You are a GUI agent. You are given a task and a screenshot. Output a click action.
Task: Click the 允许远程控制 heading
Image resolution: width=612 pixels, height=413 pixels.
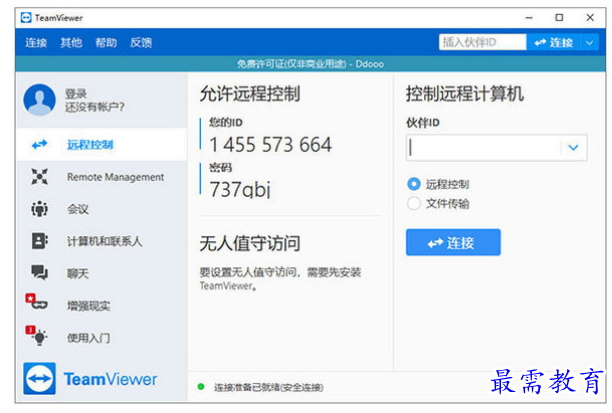click(x=250, y=94)
